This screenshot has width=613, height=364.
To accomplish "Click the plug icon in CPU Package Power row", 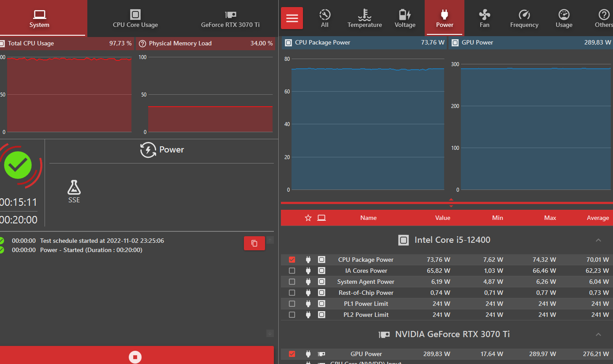I will point(308,260).
